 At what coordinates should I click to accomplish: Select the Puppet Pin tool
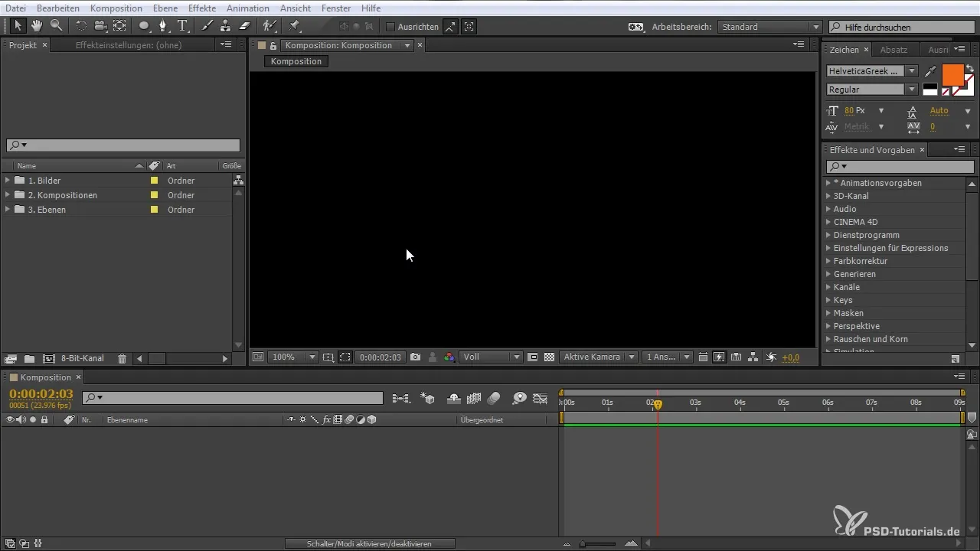294,26
